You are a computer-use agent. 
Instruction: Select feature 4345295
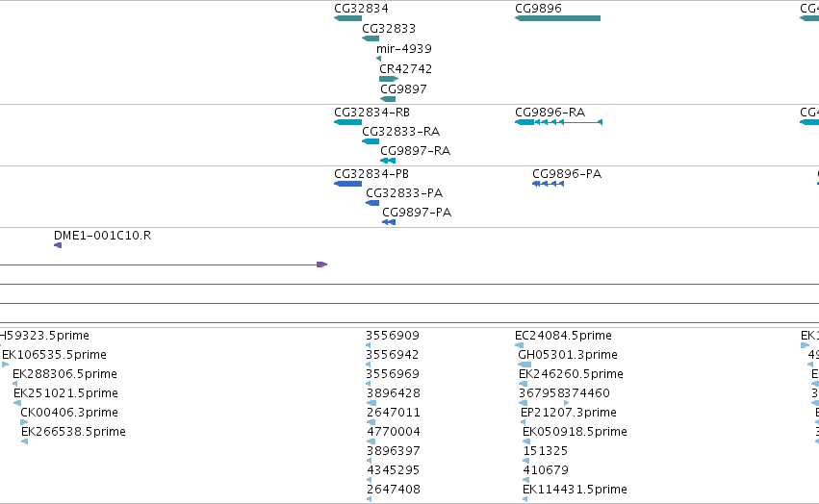(x=394, y=470)
